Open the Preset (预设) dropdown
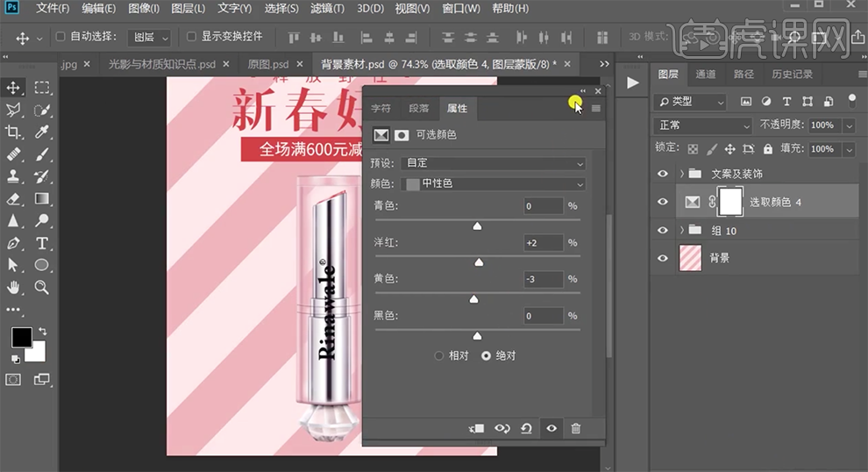The image size is (868, 472). click(493, 163)
